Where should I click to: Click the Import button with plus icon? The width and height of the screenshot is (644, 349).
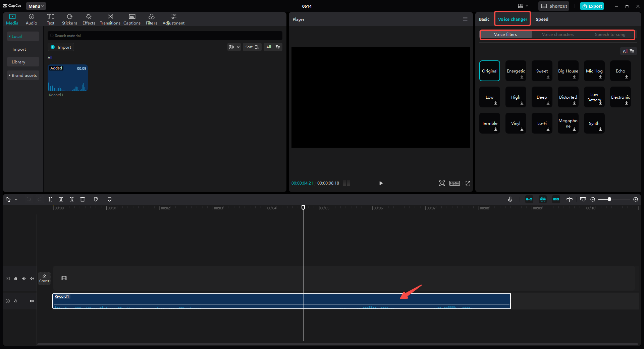(x=61, y=47)
